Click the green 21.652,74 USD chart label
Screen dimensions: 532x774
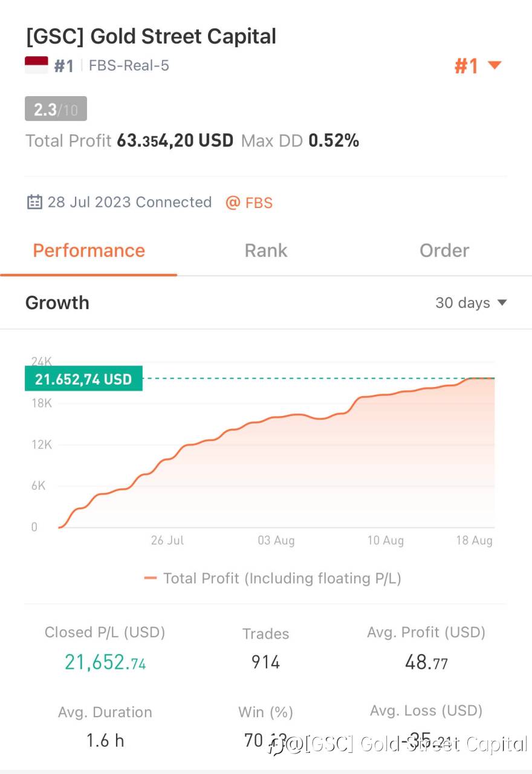pos(83,379)
